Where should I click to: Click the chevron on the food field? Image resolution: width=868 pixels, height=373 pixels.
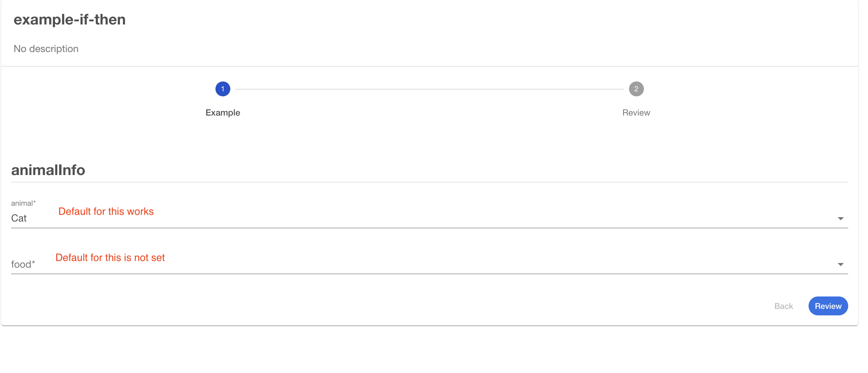tap(841, 264)
